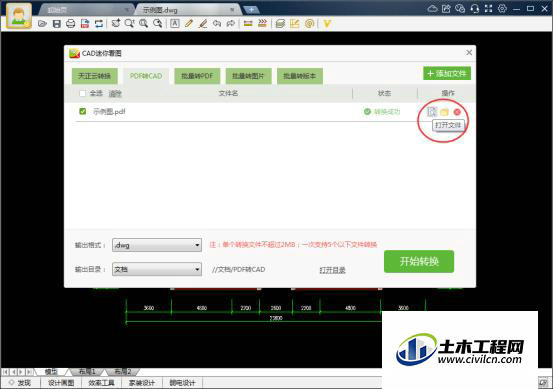The width and height of the screenshot is (553, 389).
Task: Open a file with folder icon
Action: pyautogui.click(x=42, y=24)
